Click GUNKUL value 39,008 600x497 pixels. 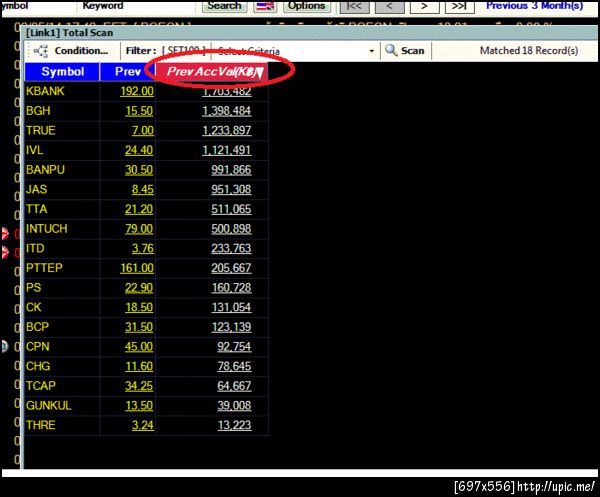click(234, 406)
